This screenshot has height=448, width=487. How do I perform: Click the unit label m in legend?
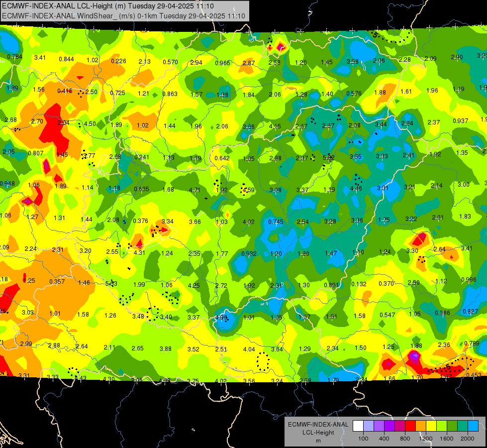coord(318,441)
